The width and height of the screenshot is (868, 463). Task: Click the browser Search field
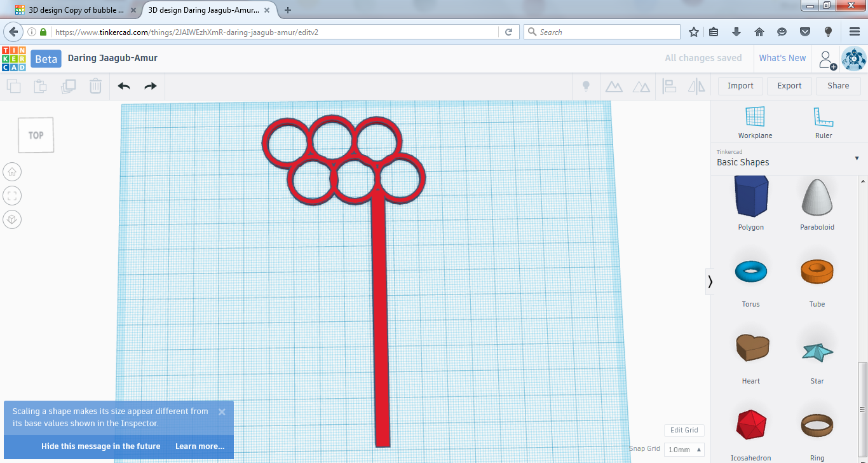tap(602, 32)
